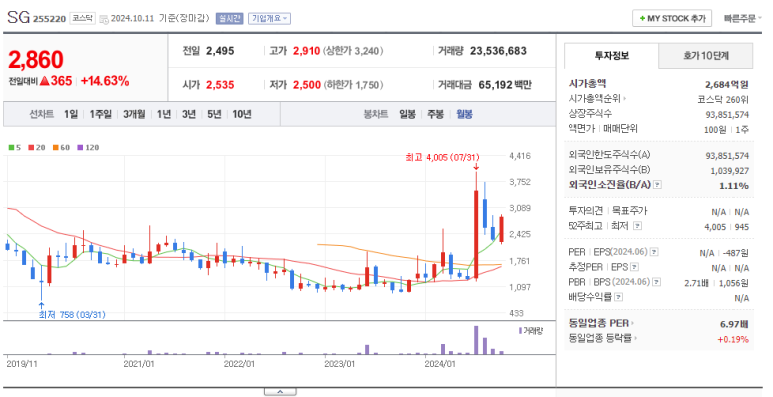Click the red 20 moving-average legend swatch
Screen dimensions: 773x397
coord(31,147)
